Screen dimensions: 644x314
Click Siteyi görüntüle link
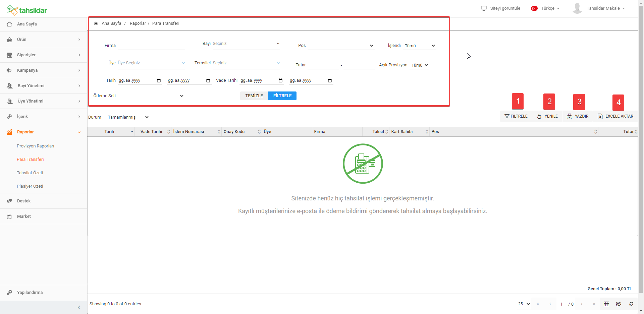[x=505, y=8]
